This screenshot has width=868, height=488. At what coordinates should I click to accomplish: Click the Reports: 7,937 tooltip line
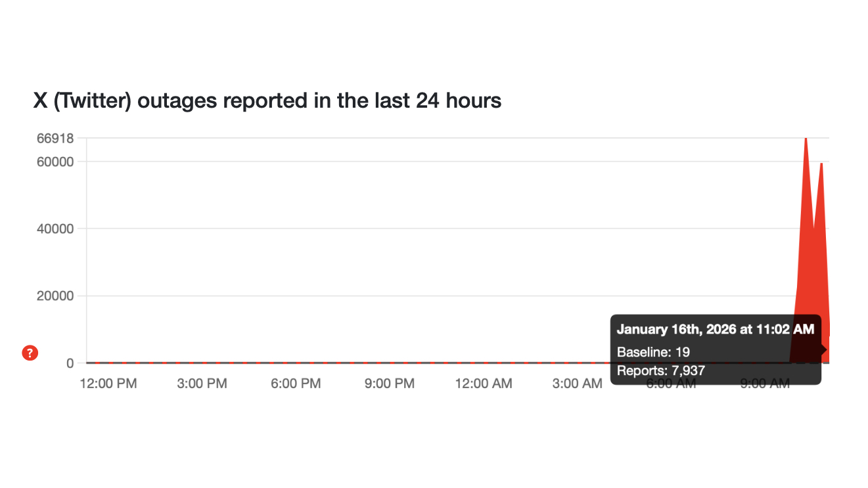tap(660, 370)
